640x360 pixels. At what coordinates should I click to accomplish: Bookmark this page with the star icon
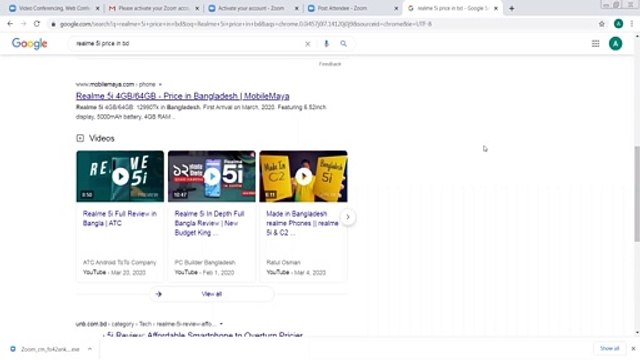point(602,24)
